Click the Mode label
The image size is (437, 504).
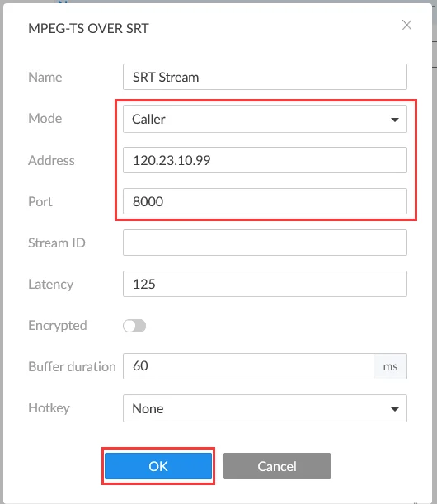point(45,119)
